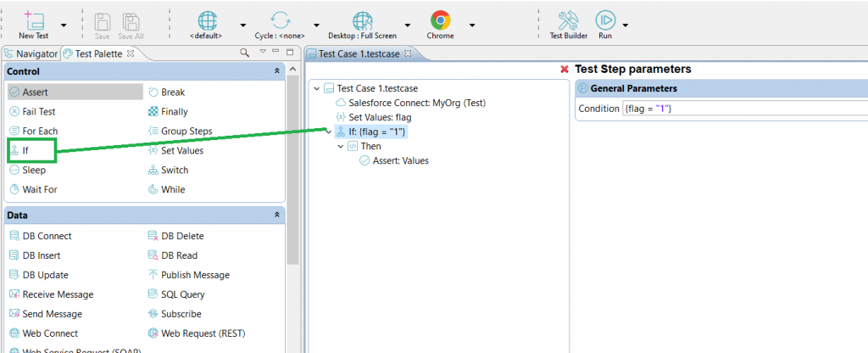Select the Web Connect palette item
The image size is (868, 353).
(x=43, y=333)
